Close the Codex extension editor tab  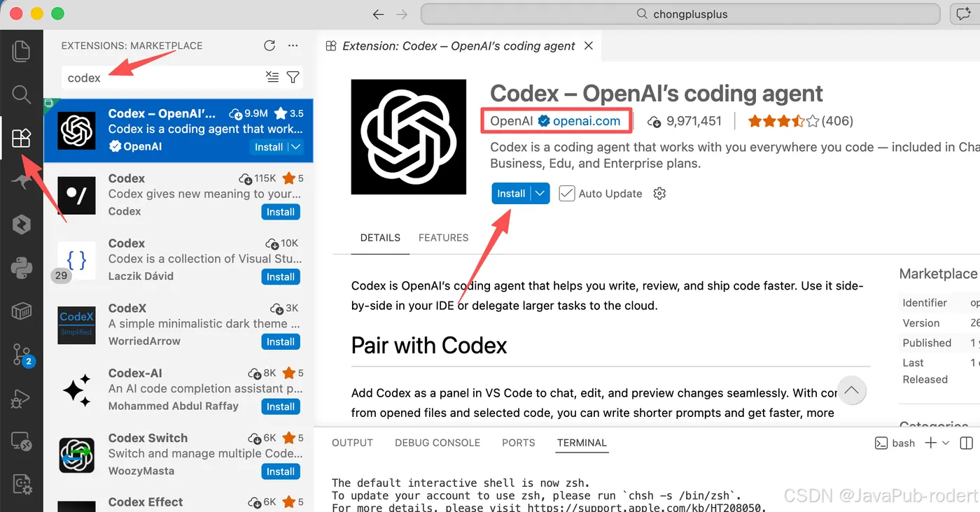pyautogui.click(x=589, y=45)
